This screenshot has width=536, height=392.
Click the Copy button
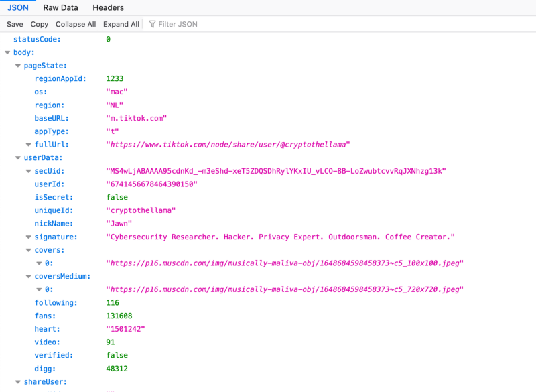(40, 24)
